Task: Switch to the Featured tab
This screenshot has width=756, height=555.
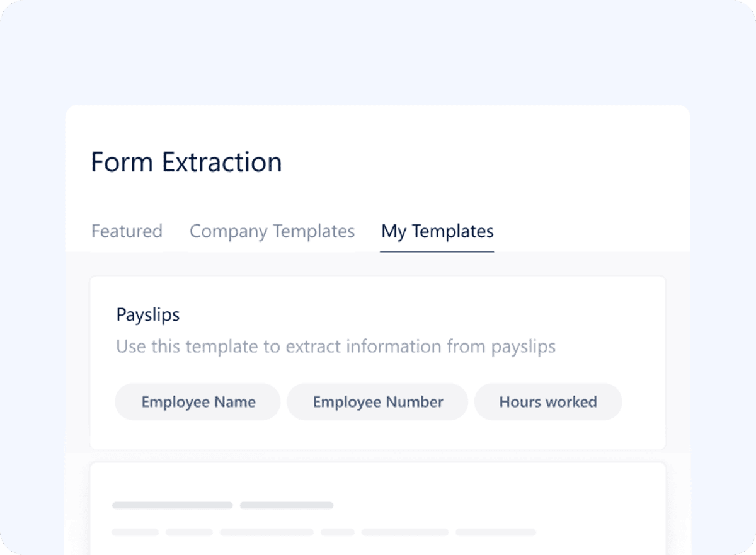Action: [x=127, y=231]
